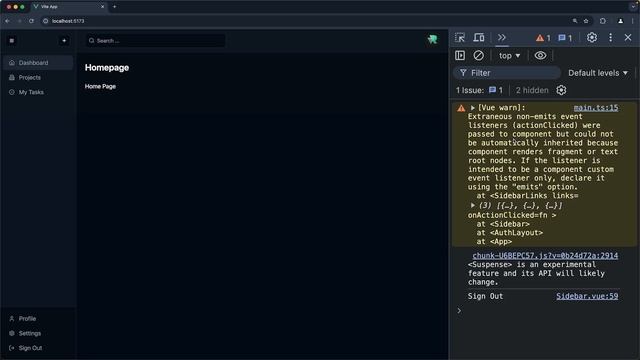Image resolution: width=640 pixels, height=360 pixels.
Task: Activate DevTools inspect element picker
Action: [460, 38]
